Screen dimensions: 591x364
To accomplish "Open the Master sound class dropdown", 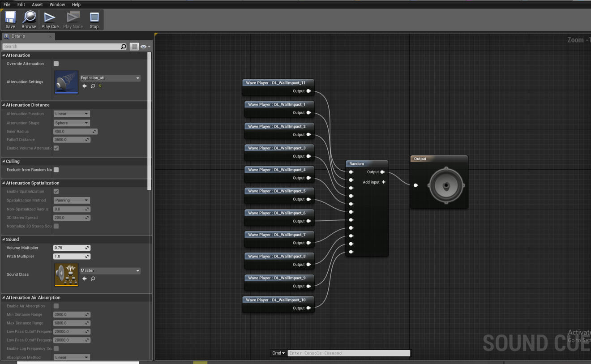I will 110,270.
